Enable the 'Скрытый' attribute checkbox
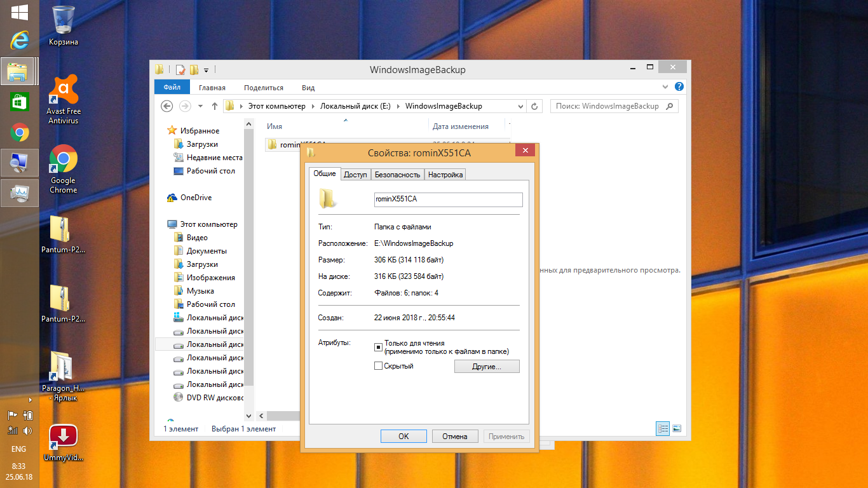This screenshot has width=868, height=488. tap(378, 366)
